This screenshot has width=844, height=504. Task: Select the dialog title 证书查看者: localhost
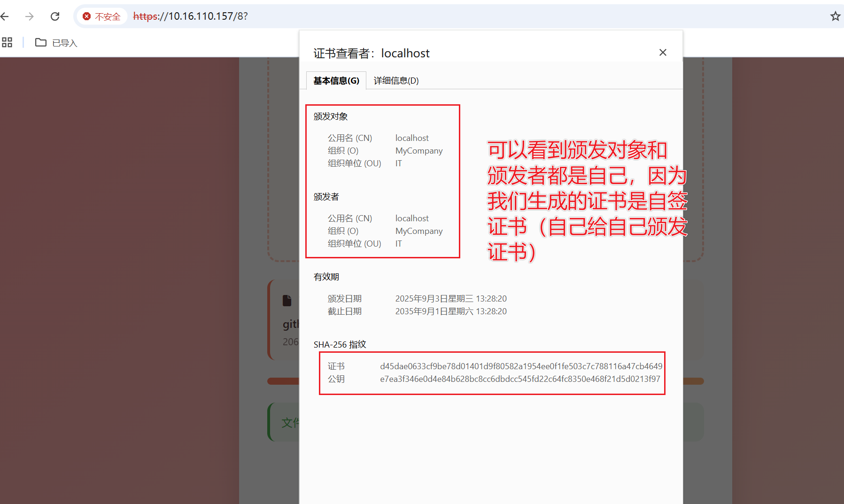(372, 54)
